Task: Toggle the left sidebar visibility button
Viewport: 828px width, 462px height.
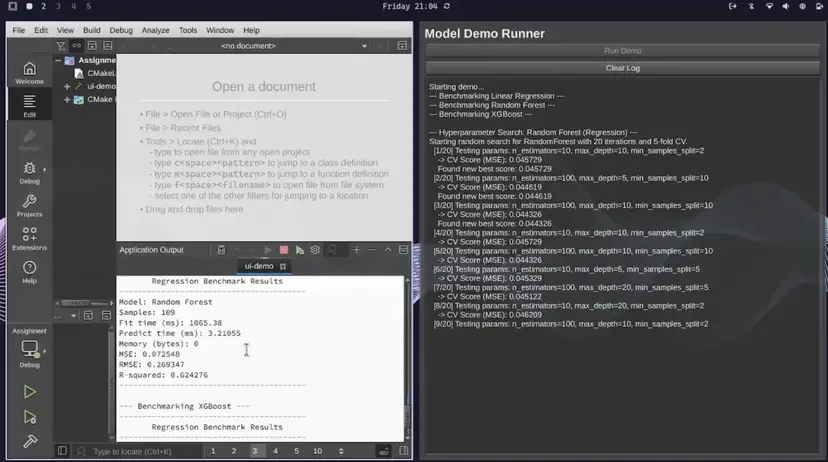Action: [x=62, y=451]
